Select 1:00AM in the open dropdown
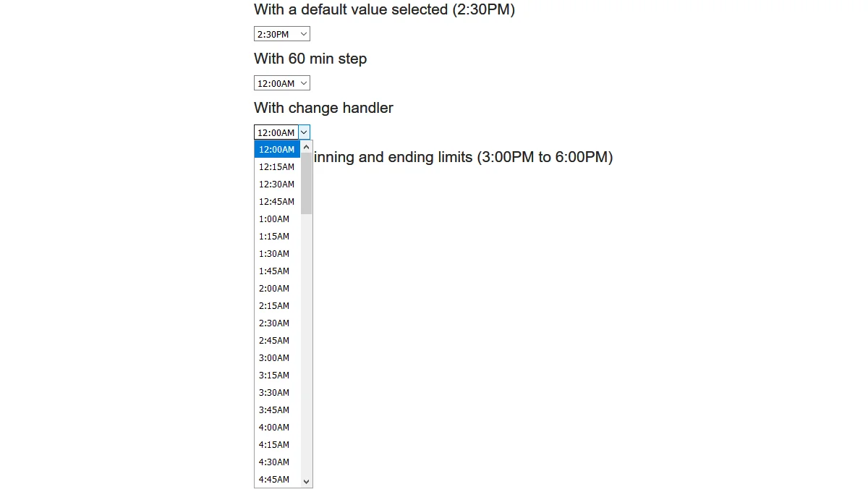Viewport: 868px width, 492px height. (274, 219)
